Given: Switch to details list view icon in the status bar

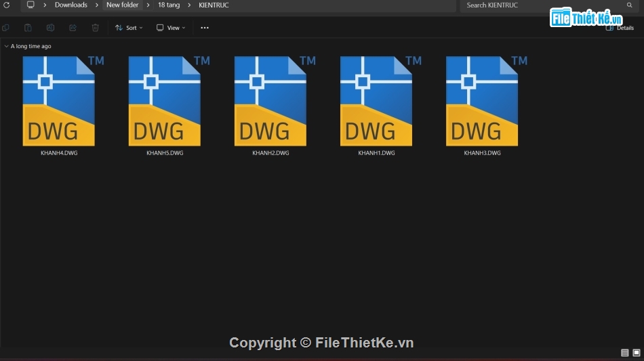Looking at the screenshot, I should click(x=625, y=353).
